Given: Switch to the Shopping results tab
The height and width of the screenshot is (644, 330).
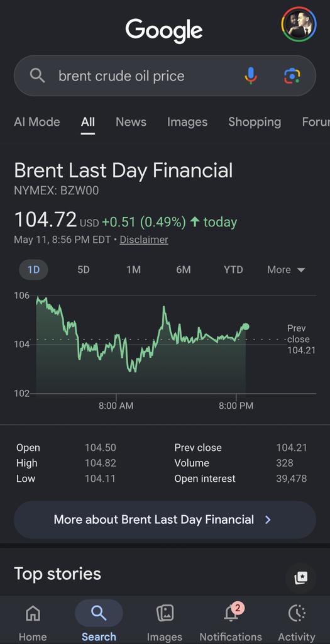Looking at the screenshot, I should (255, 122).
